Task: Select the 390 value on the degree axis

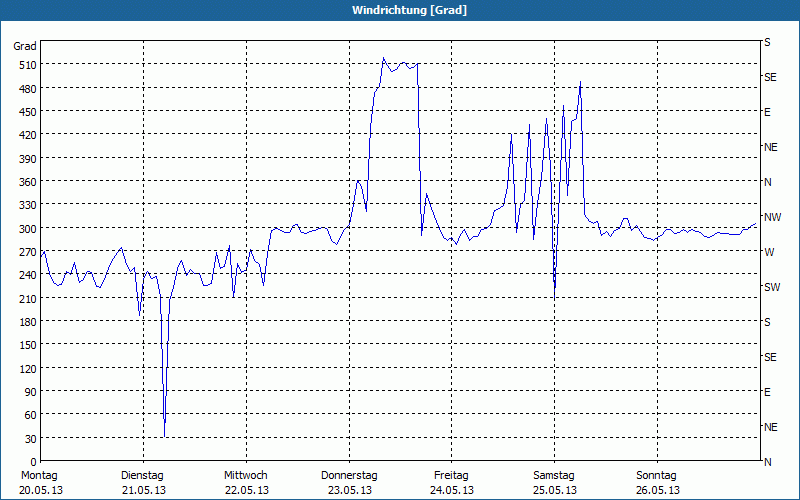Action: pyautogui.click(x=28, y=159)
